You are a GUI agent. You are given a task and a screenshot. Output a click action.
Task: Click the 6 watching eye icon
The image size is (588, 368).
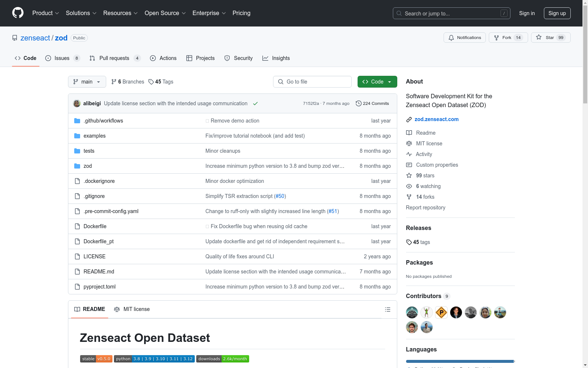click(409, 186)
